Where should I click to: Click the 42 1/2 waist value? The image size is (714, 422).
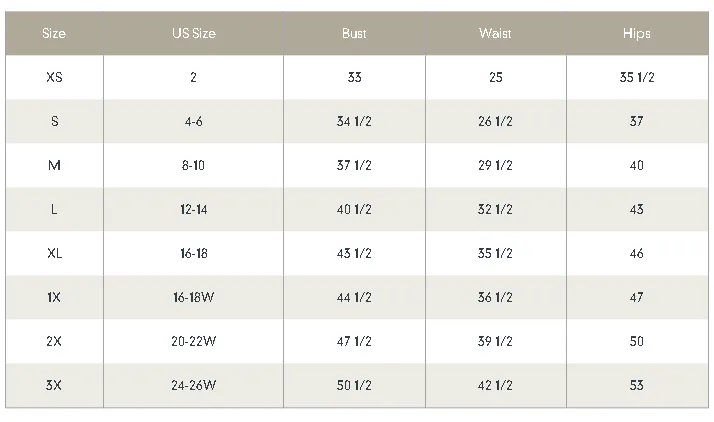[x=495, y=386]
